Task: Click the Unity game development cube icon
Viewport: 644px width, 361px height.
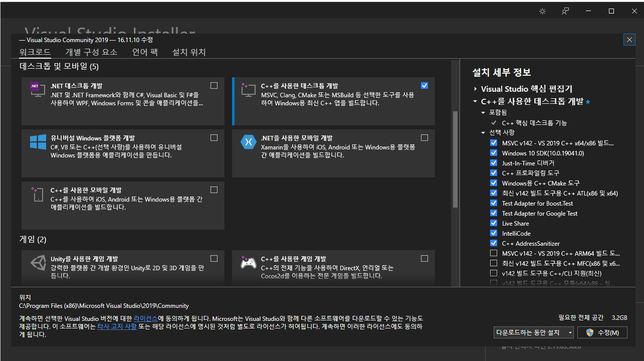Action: pyautogui.click(x=38, y=263)
